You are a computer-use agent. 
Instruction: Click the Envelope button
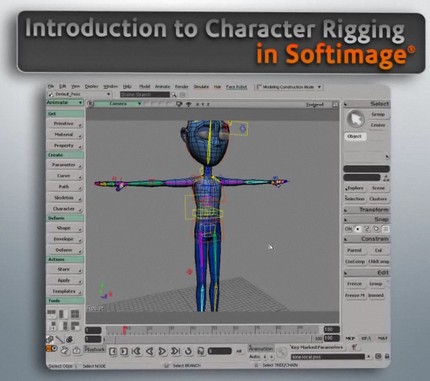tap(64, 239)
